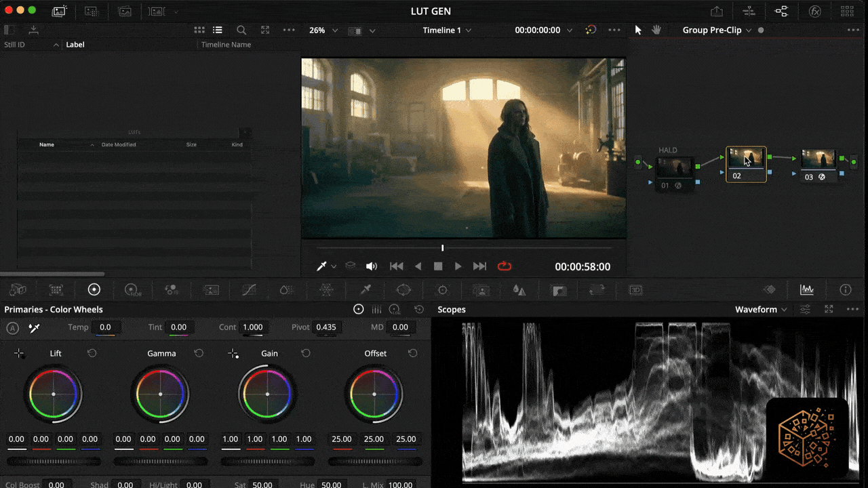
Task: Sort gallery by Label column
Action: click(x=75, y=45)
